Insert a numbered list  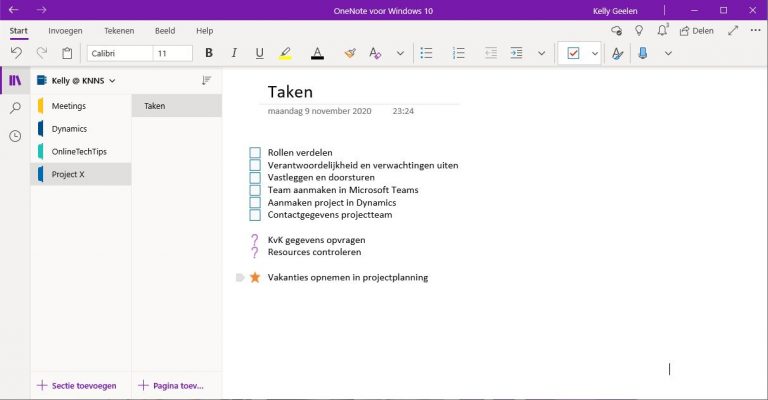pos(458,53)
